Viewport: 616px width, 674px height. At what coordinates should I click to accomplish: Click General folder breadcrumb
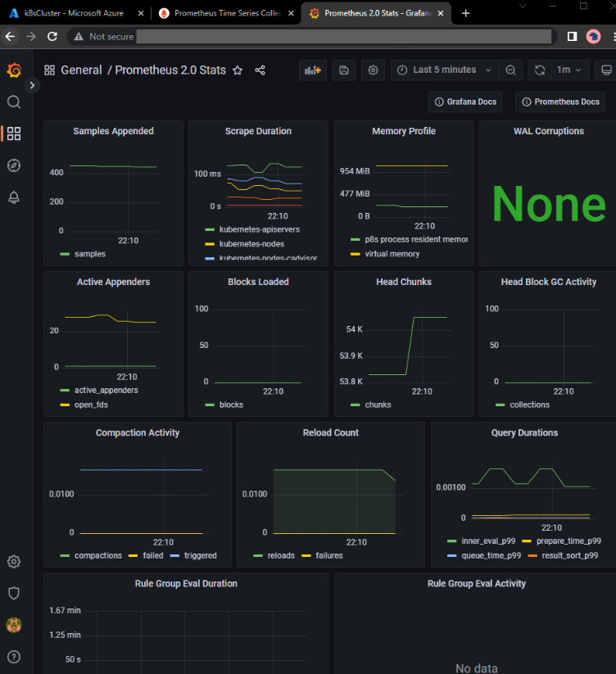click(81, 70)
